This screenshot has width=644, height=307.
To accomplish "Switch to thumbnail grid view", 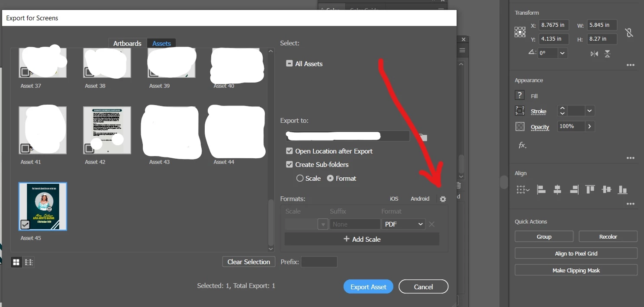I will pos(16,262).
